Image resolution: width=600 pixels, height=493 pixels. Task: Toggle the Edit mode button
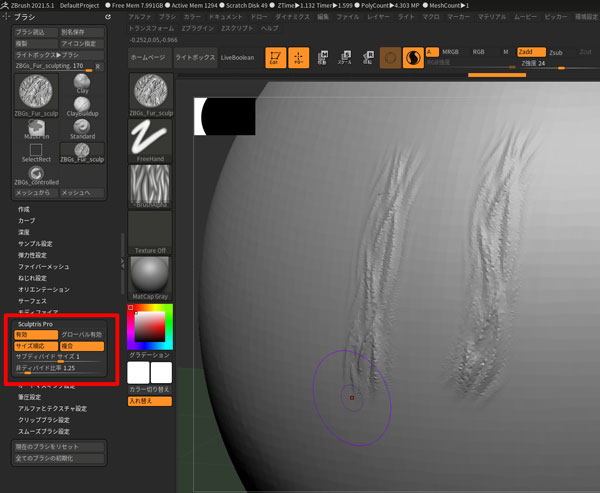point(276,58)
